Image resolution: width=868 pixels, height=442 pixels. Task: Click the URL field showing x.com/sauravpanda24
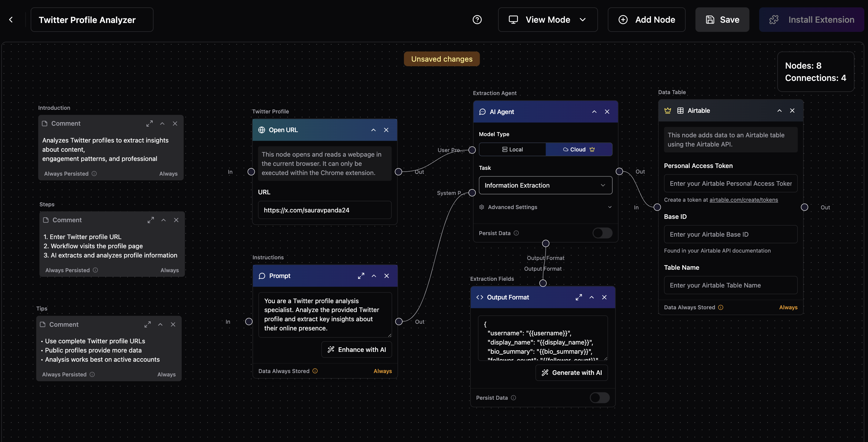tap(324, 210)
